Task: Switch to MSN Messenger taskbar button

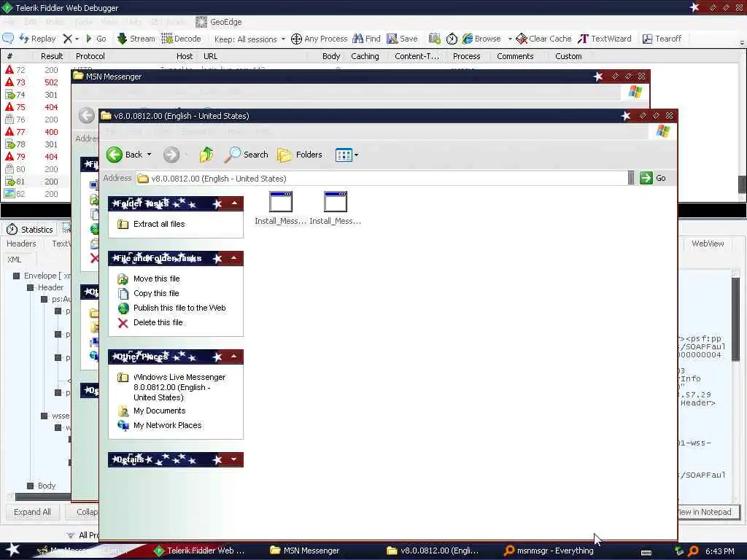Action: tap(305, 551)
